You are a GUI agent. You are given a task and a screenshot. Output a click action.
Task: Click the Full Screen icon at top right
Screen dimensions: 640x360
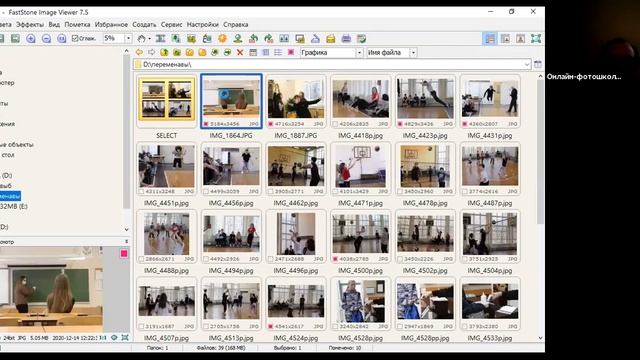(536, 39)
